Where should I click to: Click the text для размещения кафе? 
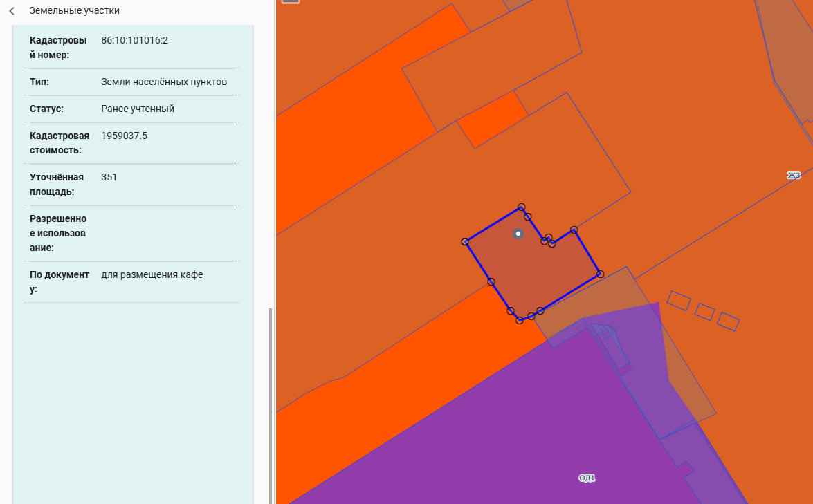[152, 274]
